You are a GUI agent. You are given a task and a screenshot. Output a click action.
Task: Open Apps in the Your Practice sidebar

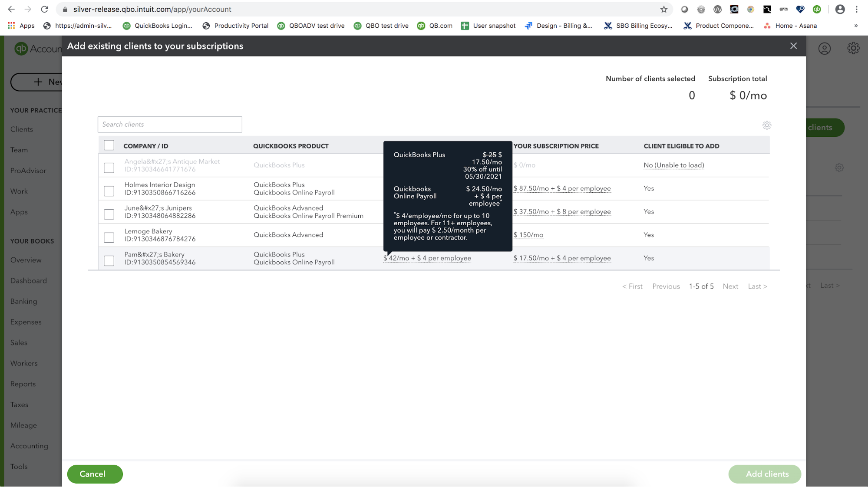19,212
